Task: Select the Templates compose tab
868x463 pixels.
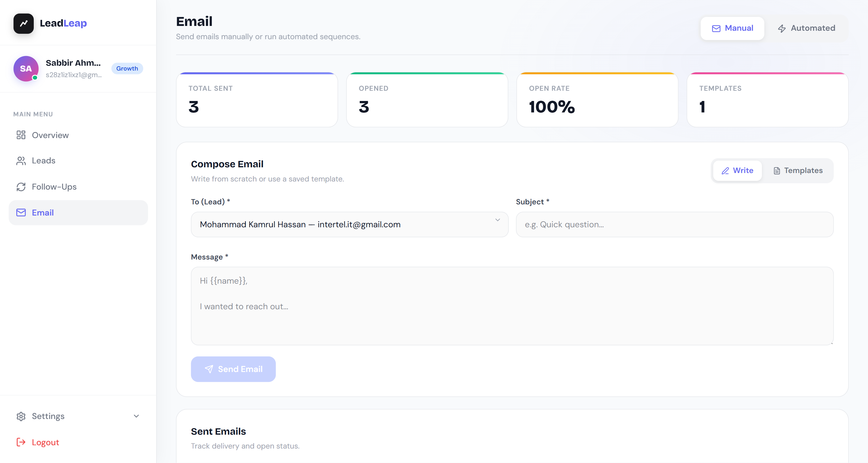Action: 797,171
